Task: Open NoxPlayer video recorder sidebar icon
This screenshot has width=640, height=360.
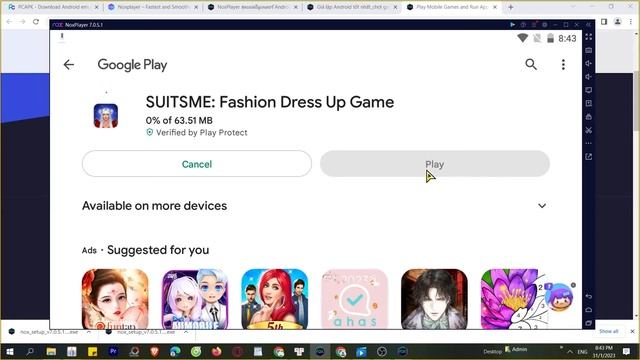Action: tap(589, 103)
